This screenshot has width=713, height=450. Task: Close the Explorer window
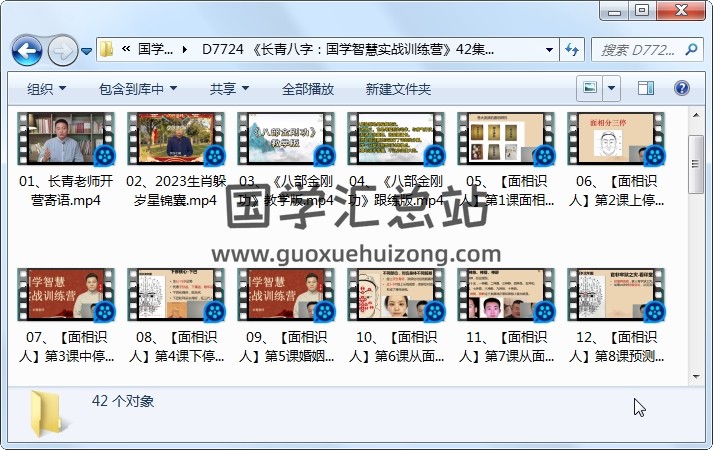[681, 11]
